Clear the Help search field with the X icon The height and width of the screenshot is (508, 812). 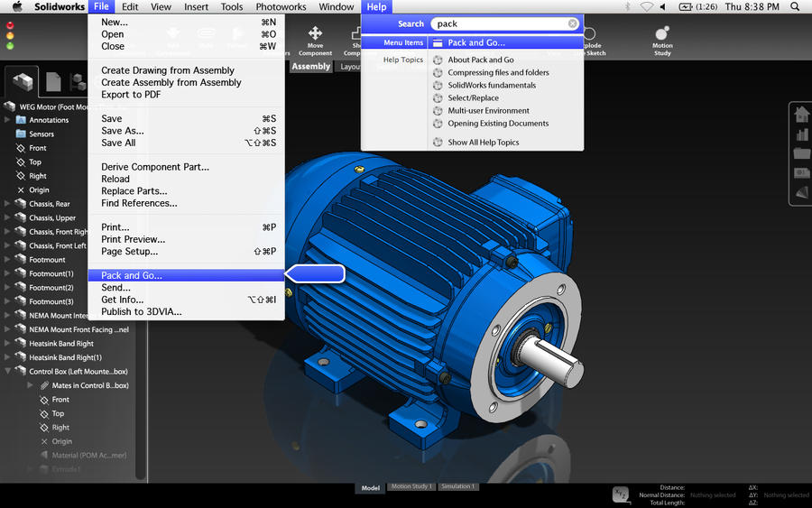(x=572, y=23)
